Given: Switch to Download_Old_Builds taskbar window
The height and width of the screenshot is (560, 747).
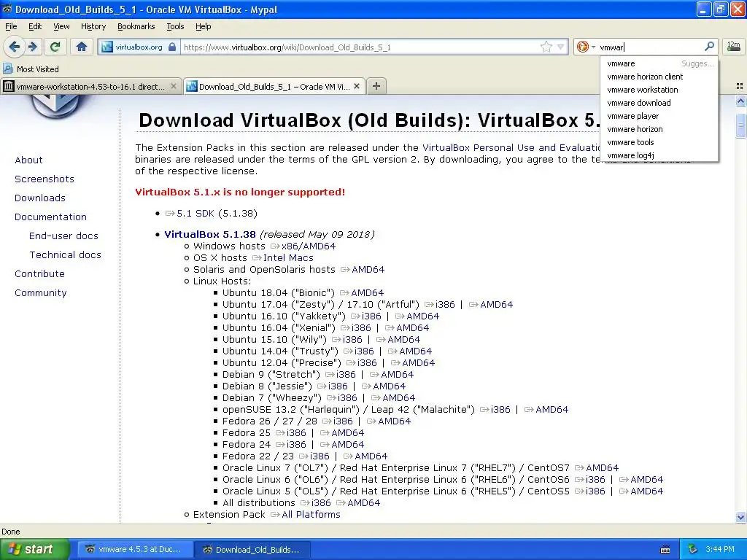Looking at the screenshot, I should tap(252, 549).
